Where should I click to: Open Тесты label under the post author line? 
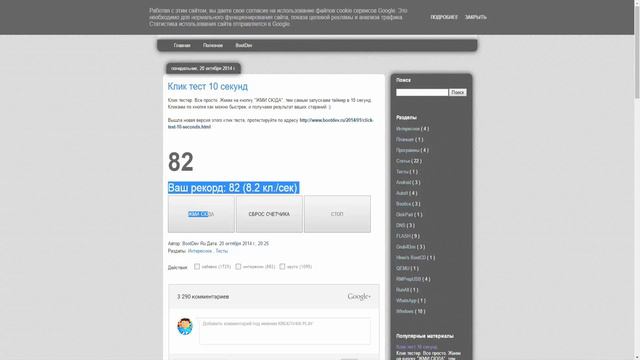pyautogui.click(x=222, y=251)
